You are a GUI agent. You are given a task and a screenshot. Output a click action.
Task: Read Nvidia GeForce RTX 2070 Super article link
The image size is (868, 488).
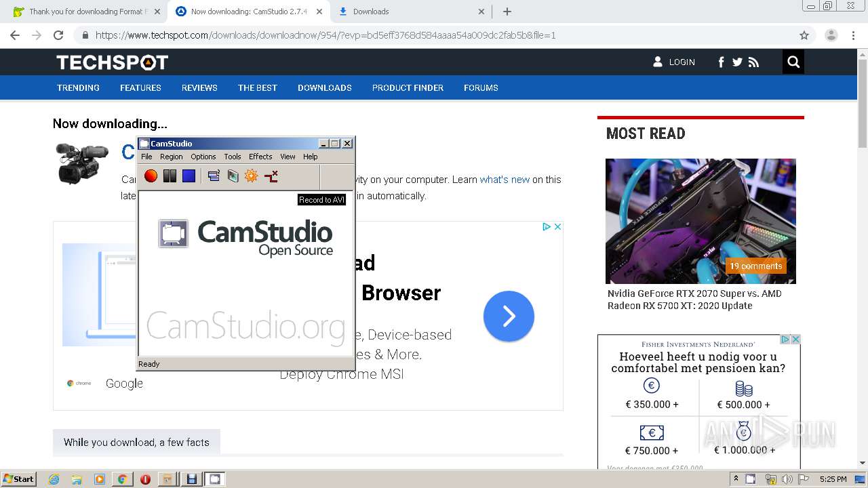click(x=694, y=300)
